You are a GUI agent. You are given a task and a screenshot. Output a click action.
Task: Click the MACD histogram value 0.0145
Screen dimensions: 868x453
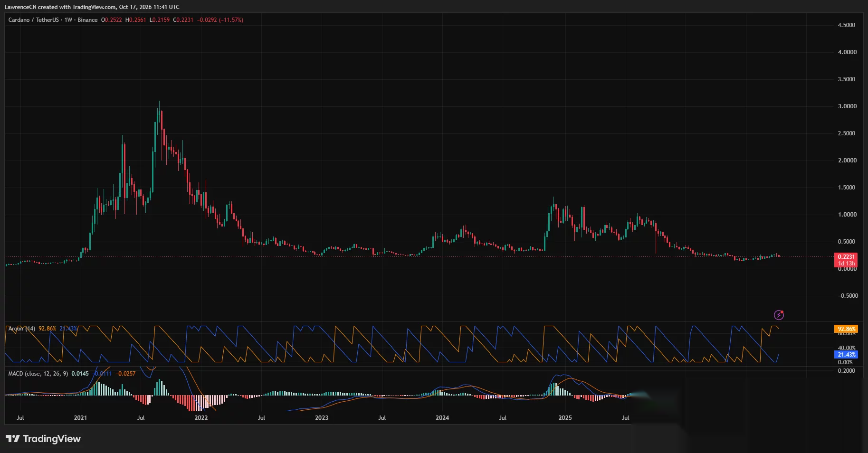[80, 374]
